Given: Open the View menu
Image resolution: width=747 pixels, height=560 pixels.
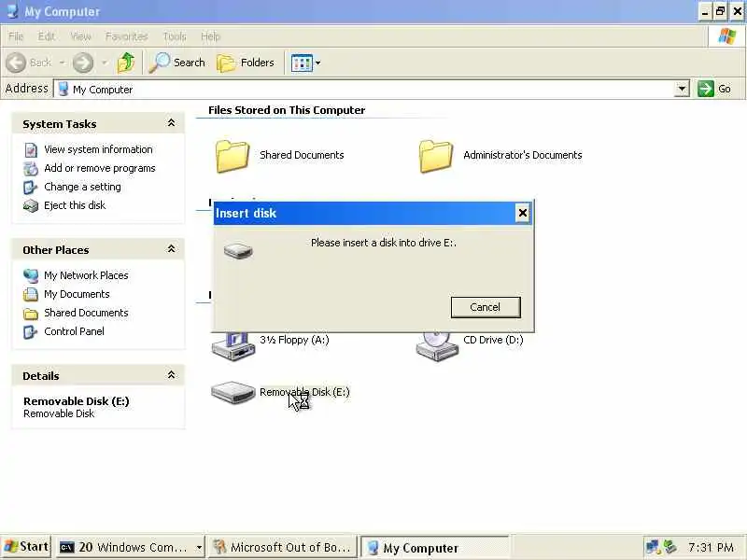Looking at the screenshot, I should coord(80,36).
